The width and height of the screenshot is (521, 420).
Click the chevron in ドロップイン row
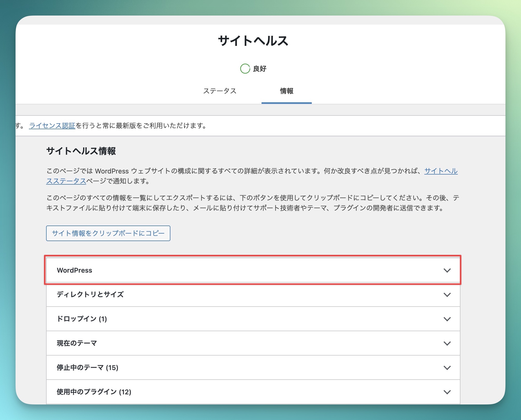tap(447, 319)
